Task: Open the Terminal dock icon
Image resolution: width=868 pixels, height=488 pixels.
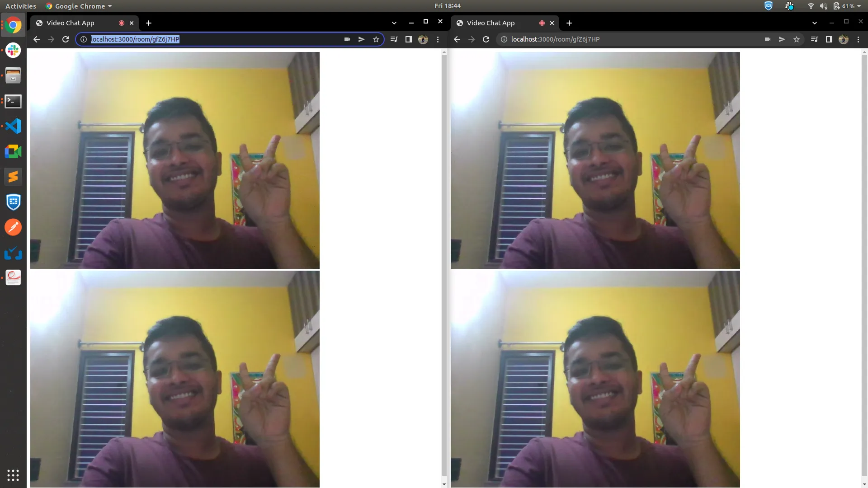Action: pyautogui.click(x=13, y=101)
